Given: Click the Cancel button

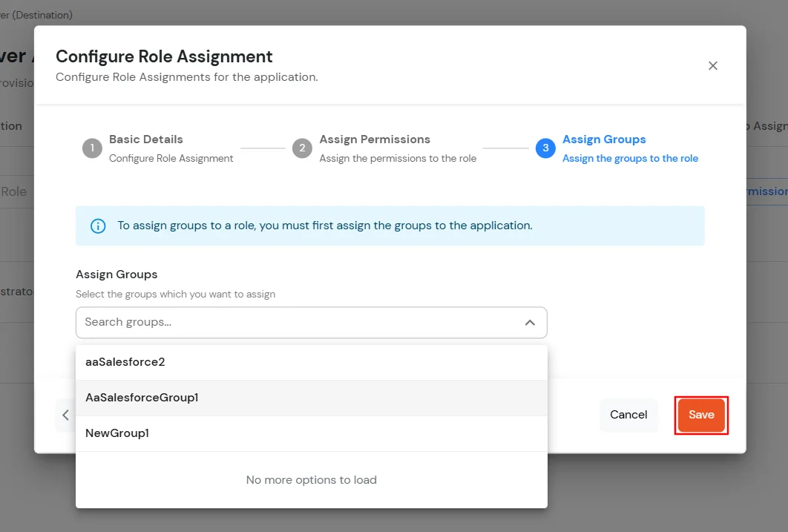Looking at the screenshot, I should 628,415.
